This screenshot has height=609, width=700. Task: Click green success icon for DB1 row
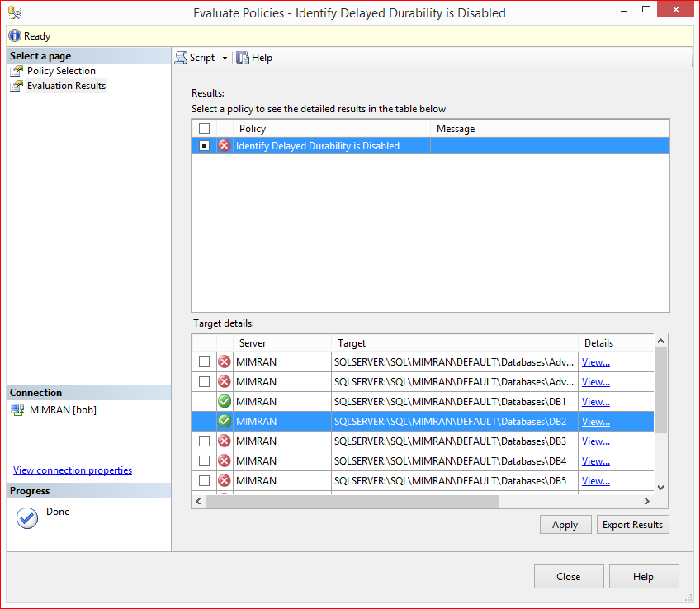[x=225, y=402]
